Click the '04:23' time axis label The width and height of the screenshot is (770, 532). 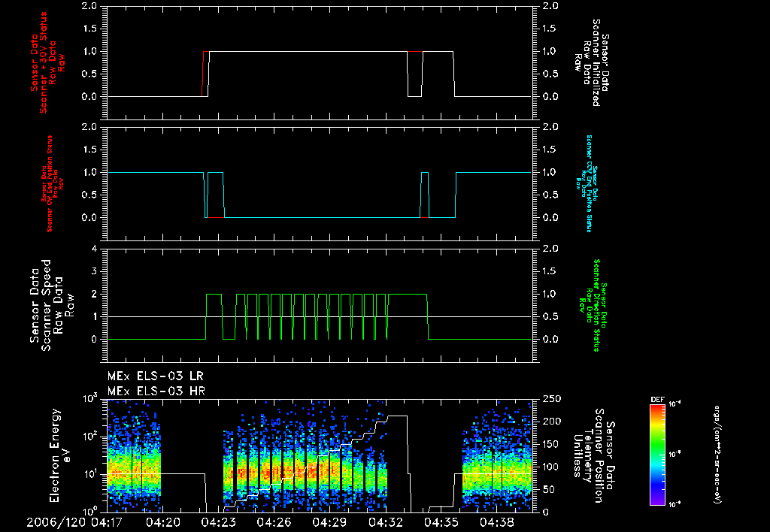pos(219,522)
